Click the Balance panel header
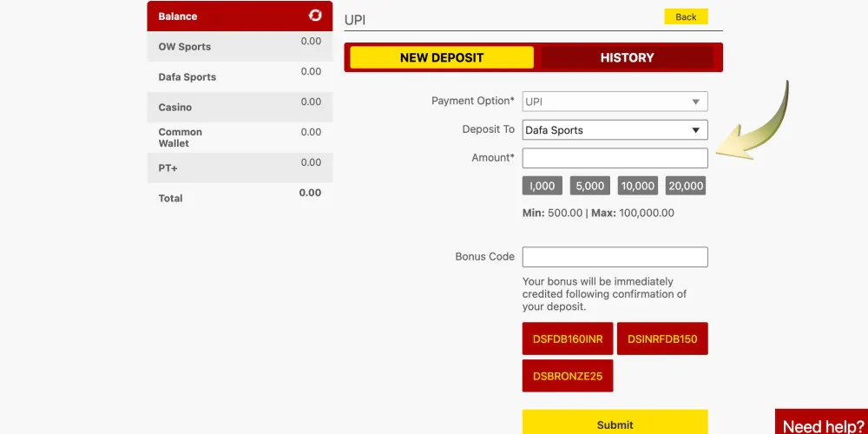 pyautogui.click(x=240, y=16)
